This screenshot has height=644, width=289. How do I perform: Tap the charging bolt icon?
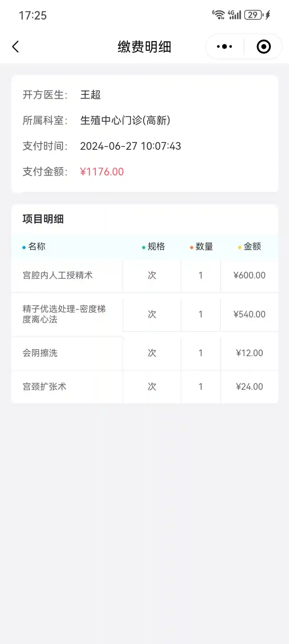tap(268, 15)
